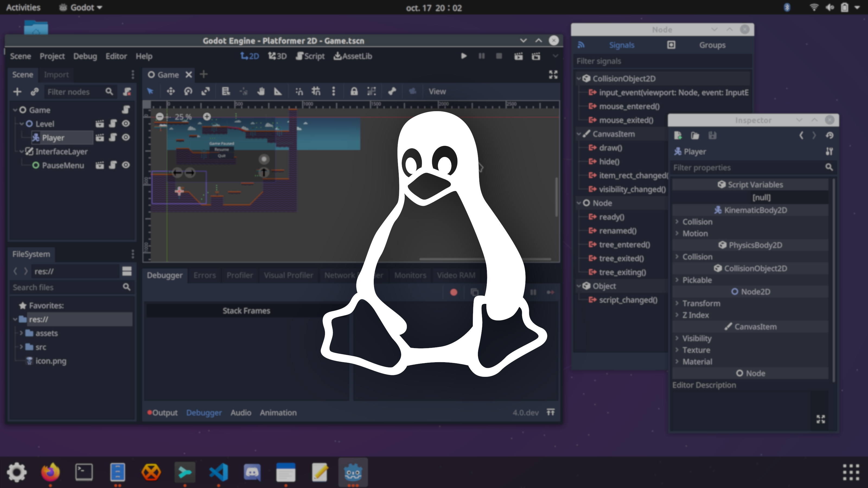
Task: Select the Scale tool
Action: [x=206, y=91]
